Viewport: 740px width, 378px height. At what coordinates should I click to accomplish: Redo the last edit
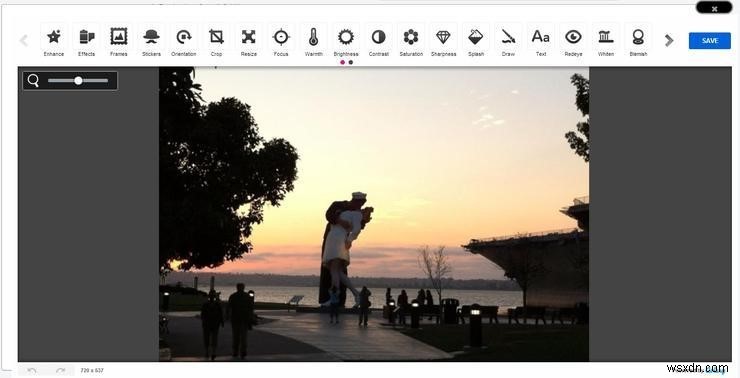click(x=61, y=371)
